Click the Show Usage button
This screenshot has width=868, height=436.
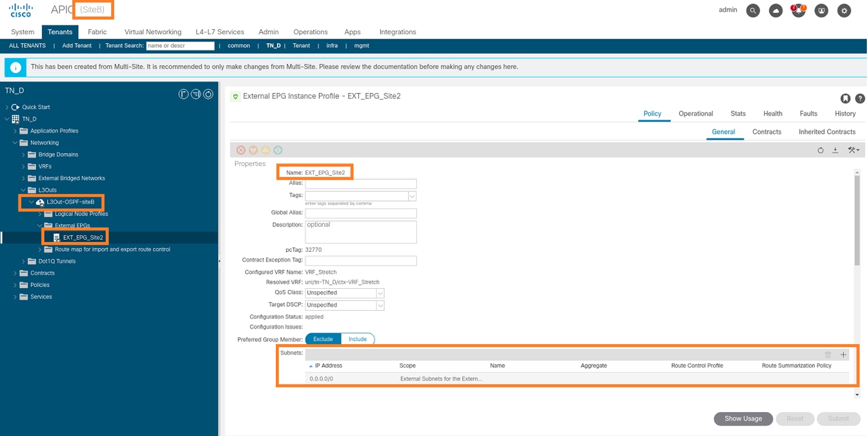tap(744, 419)
